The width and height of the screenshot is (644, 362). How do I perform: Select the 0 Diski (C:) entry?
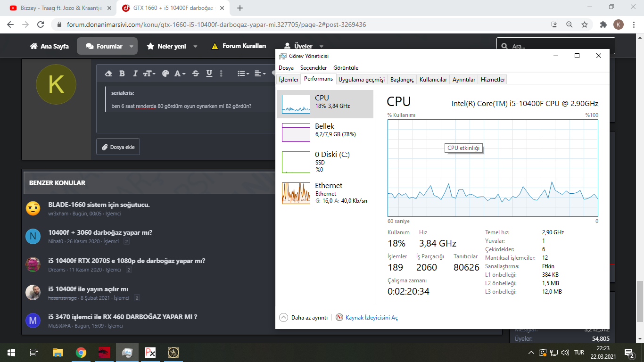point(325,162)
